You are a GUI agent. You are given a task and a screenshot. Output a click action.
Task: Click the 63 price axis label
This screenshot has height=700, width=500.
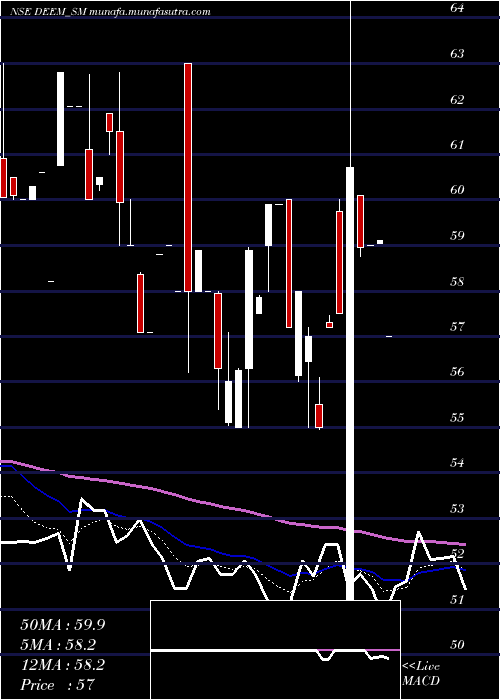456,54
